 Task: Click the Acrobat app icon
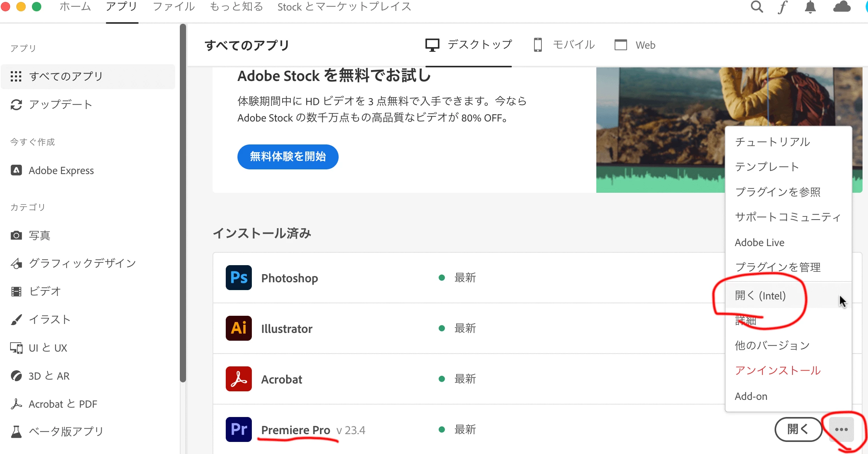point(239,379)
